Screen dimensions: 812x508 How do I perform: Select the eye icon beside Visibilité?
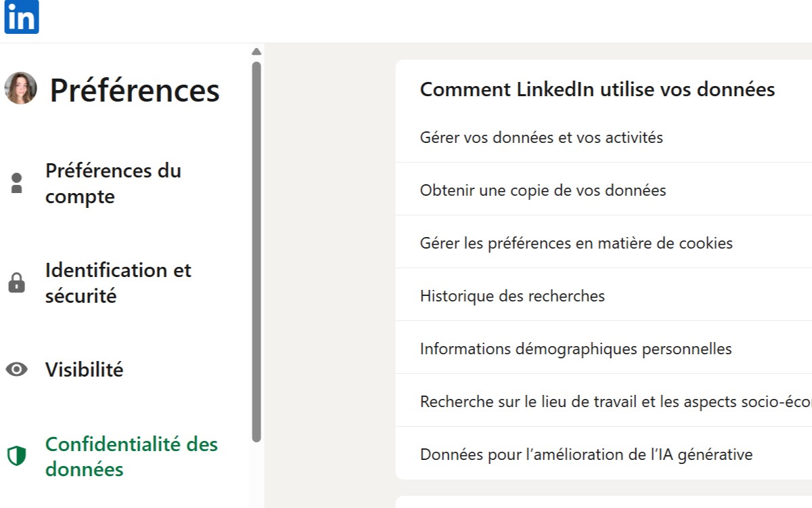coord(16,370)
